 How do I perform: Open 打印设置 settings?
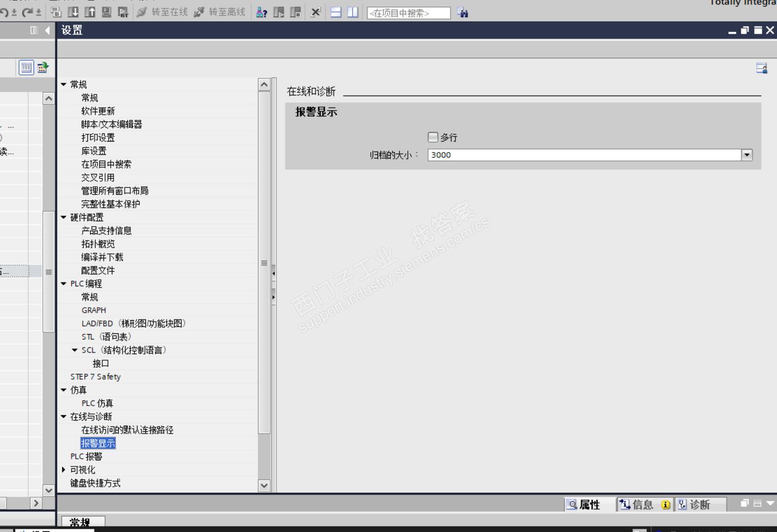pyautogui.click(x=98, y=138)
